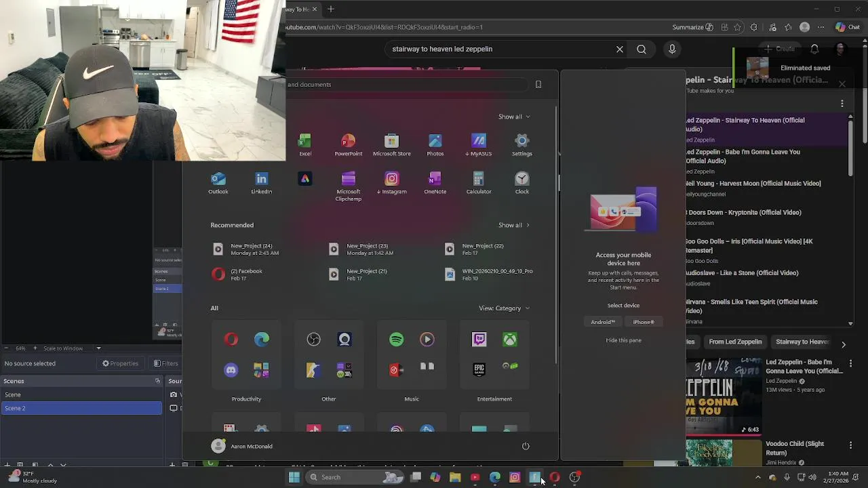Click YouTube voice search microphone

coord(672,49)
